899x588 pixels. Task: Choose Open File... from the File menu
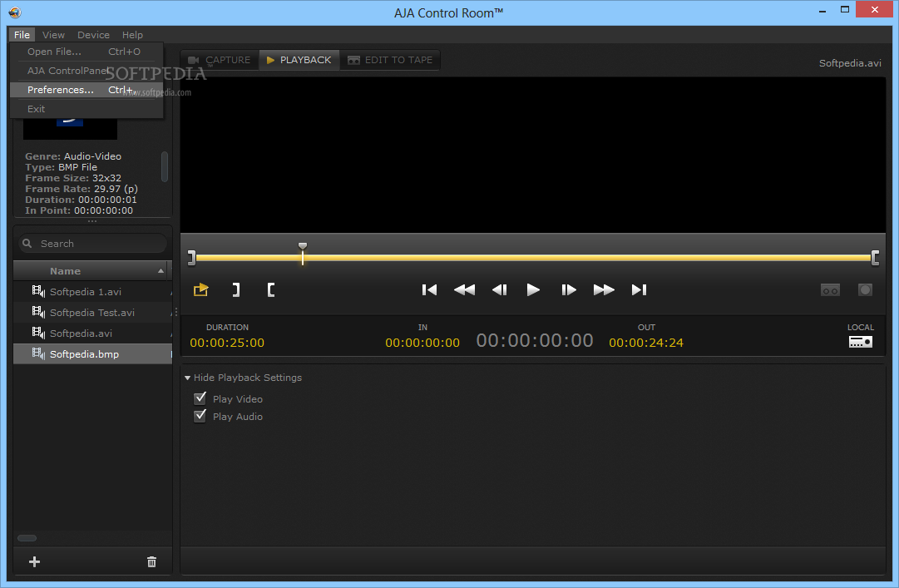tap(86, 52)
